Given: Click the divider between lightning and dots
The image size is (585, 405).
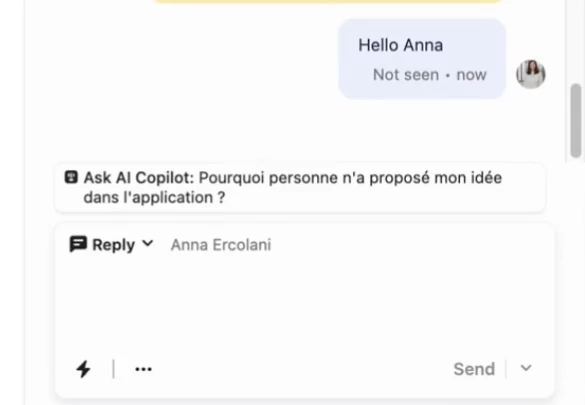Looking at the screenshot, I should point(113,369).
